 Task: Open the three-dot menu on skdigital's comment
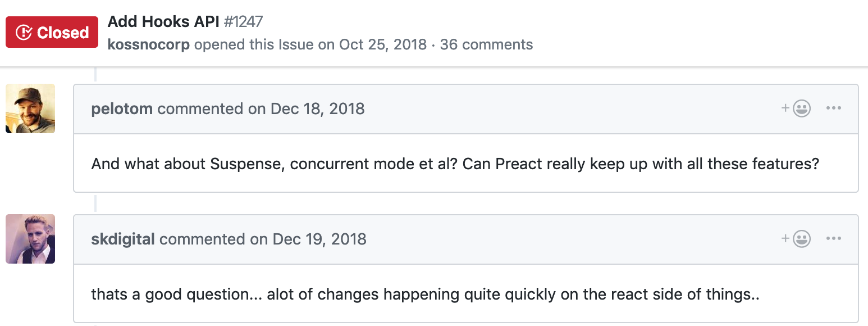834,239
